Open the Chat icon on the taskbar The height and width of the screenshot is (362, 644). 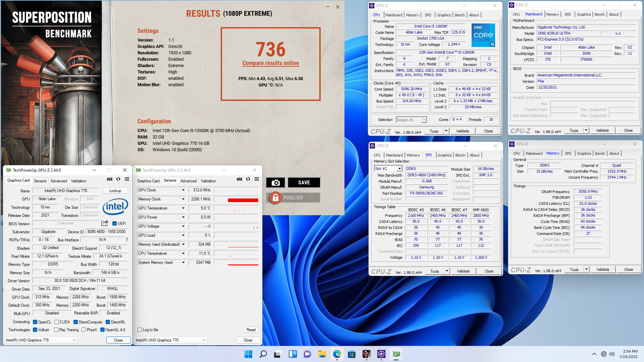click(x=307, y=354)
